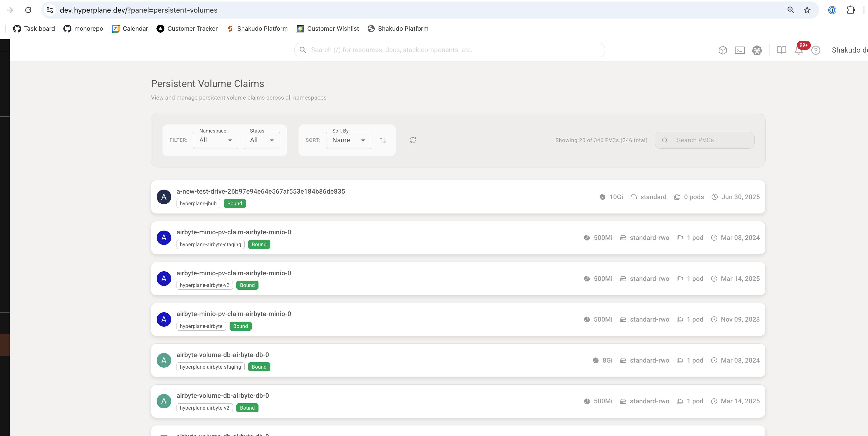Open a-new-test-drive-26b97e94e64e567af553e184b86de835 PVC
This screenshot has height=436, width=868.
pyautogui.click(x=458, y=197)
